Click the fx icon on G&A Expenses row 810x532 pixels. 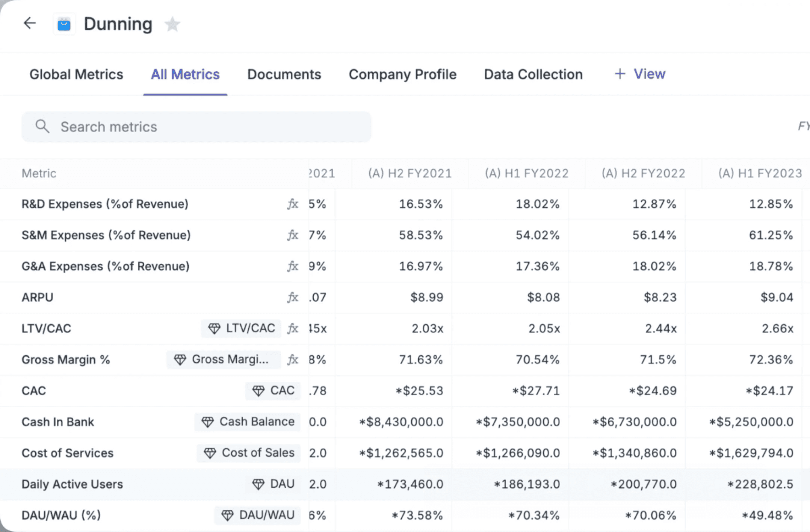[293, 266]
